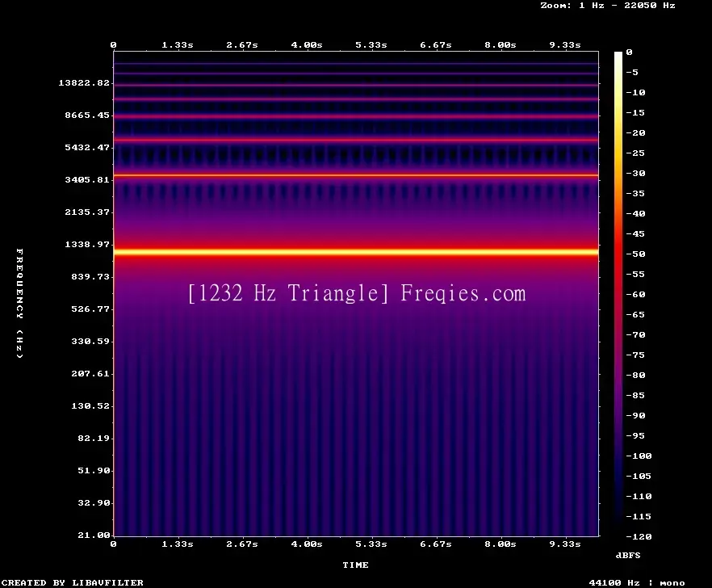Select the 330.59 frequency label
The height and width of the screenshot is (588, 712).
click(90, 341)
